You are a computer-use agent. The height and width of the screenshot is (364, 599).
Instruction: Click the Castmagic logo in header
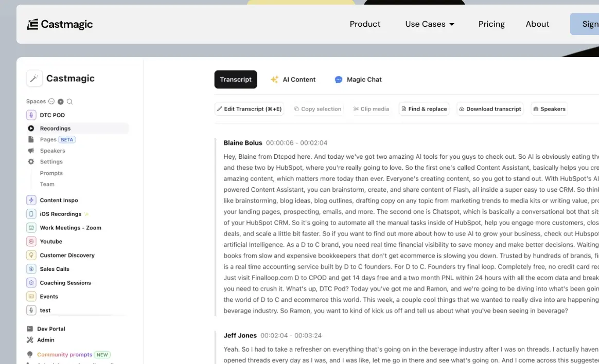[60, 24]
